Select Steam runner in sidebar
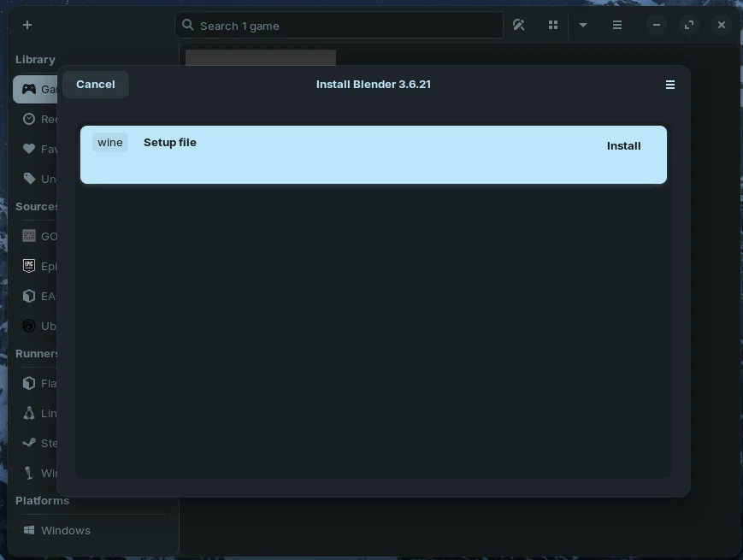This screenshot has height=560, width=743. (x=36, y=443)
